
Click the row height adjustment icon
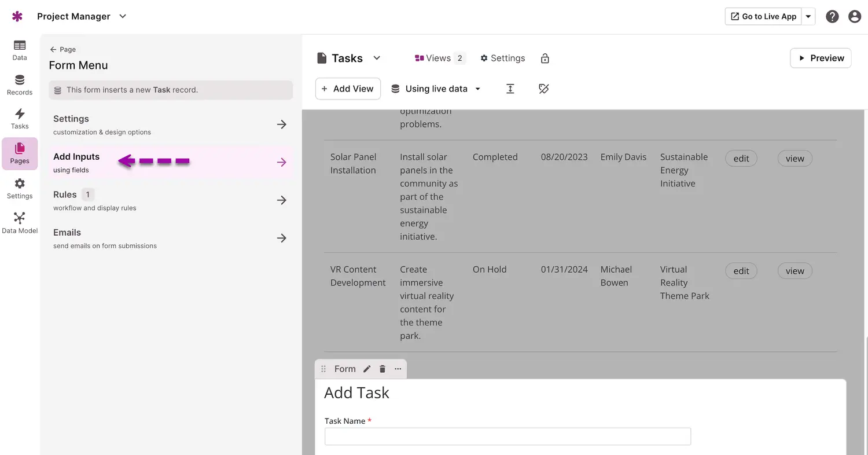[510, 89]
